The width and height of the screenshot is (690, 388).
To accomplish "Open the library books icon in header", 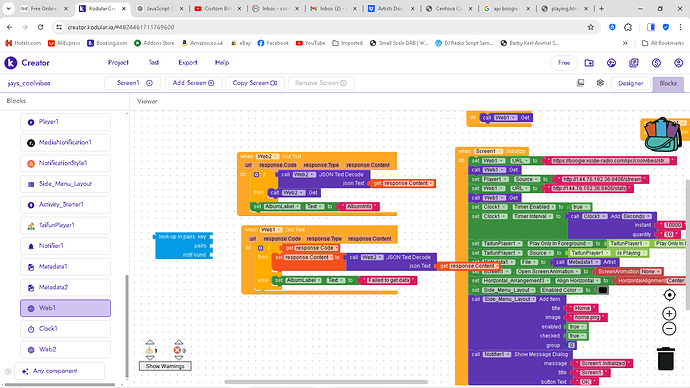I will pyautogui.click(x=634, y=63).
